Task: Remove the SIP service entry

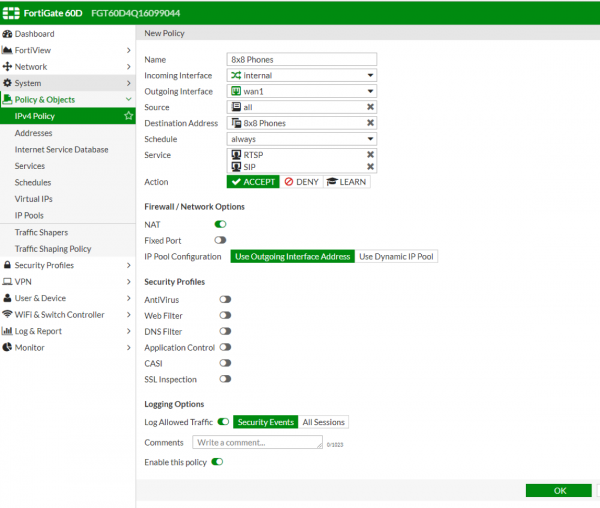Action: coord(370,167)
